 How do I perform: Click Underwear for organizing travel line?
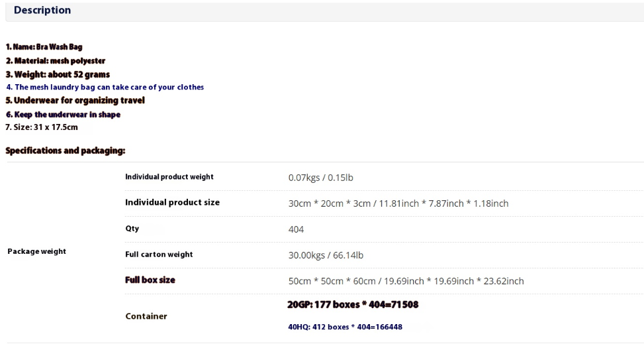click(75, 100)
